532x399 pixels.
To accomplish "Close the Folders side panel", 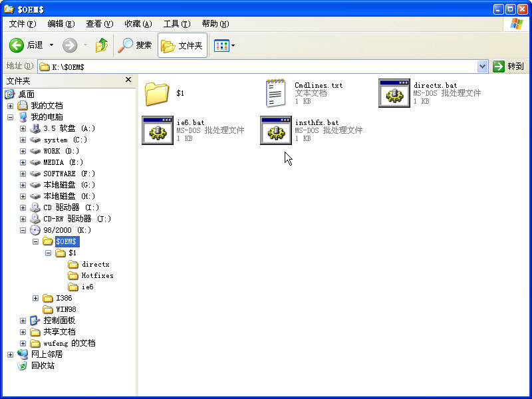I will [128, 80].
